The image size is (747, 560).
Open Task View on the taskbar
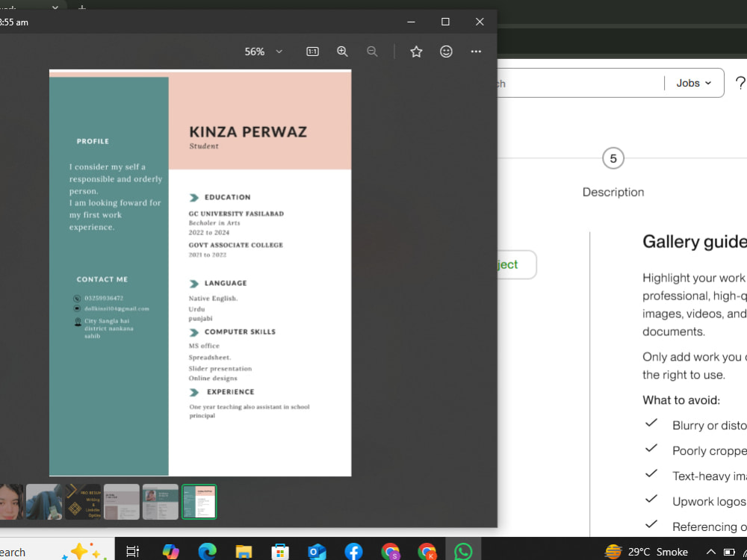click(x=132, y=552)
